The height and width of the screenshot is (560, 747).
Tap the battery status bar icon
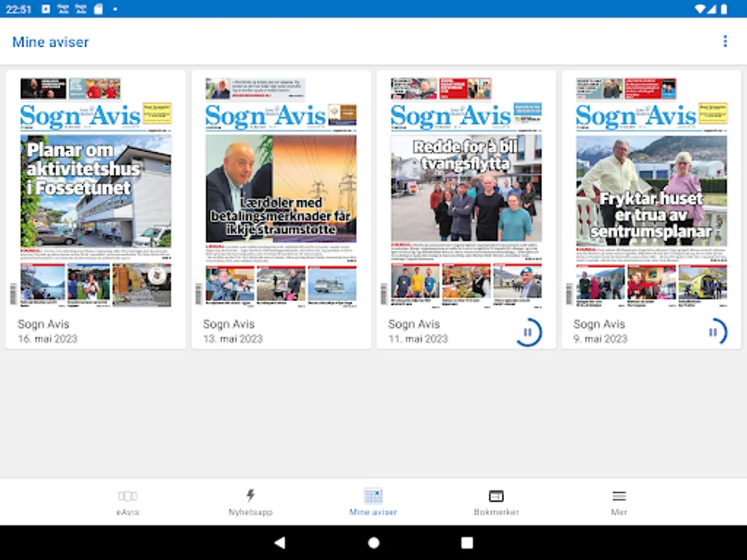point(724,9)
